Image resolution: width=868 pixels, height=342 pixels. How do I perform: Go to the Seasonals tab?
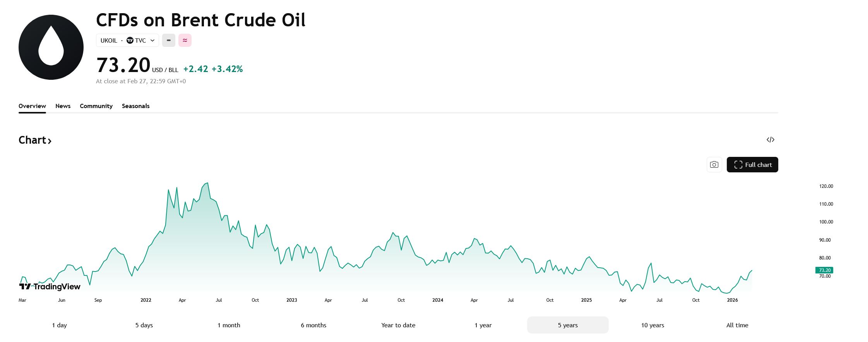(x=135, y=106)
